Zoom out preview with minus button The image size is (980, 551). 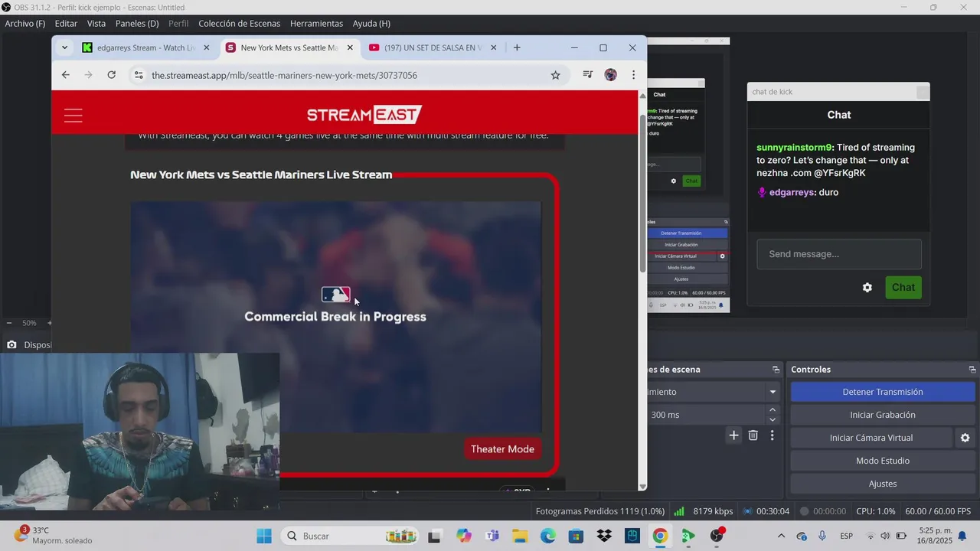click(8, 323)
